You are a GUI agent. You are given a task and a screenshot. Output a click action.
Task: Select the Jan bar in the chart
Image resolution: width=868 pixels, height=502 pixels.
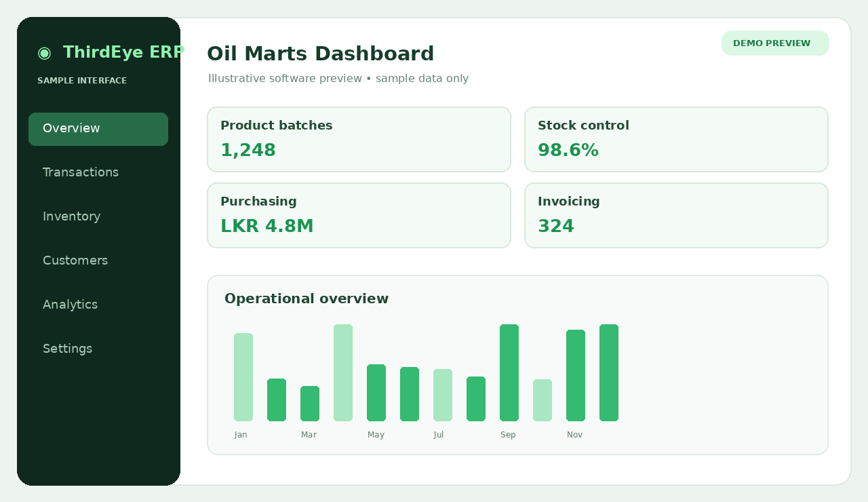(243, 377)
